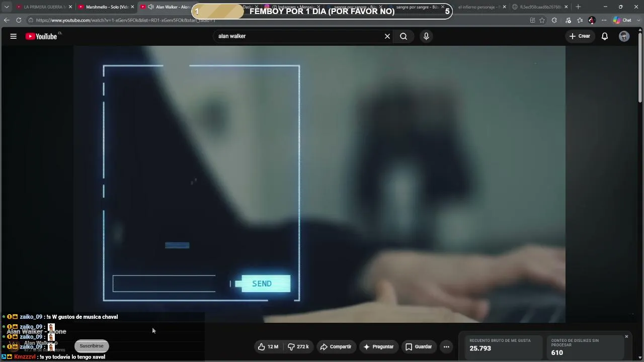Open more actions ellipsis below video
Viewport: 644px width, 362px height.
pyautogui.click(x=446, y=346)
